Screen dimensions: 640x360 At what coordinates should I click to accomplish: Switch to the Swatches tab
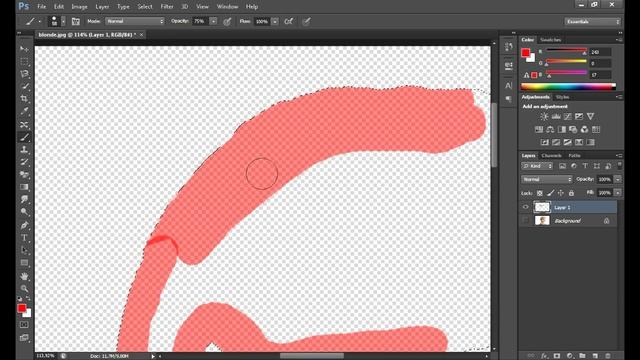coord(551,40)
